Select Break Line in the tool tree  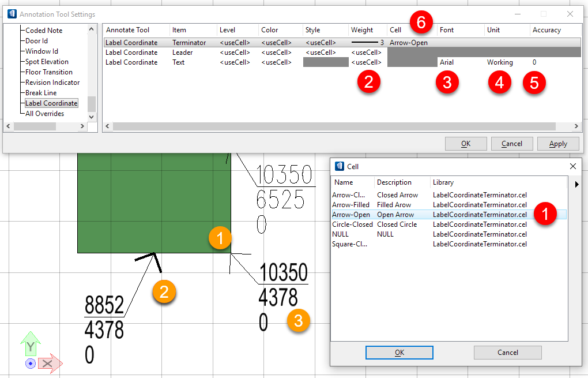click(x=41, y=93)
